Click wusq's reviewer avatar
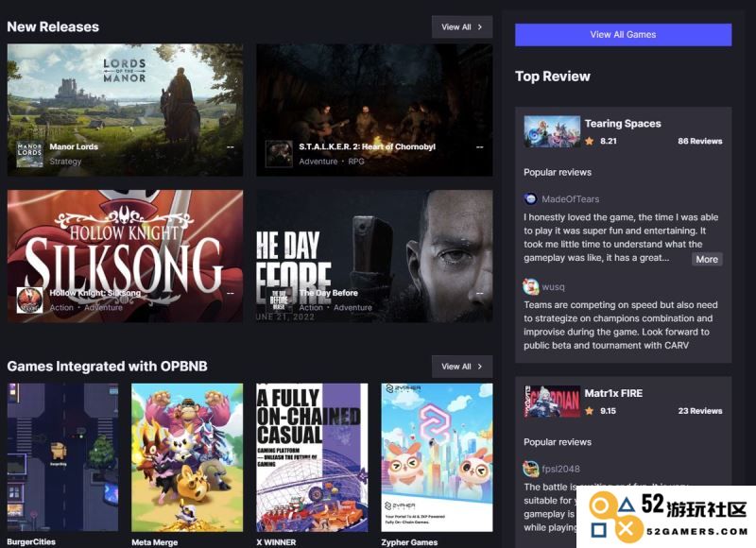The width and height of the screenshot is (756, 548). click(x=530, y=286)
